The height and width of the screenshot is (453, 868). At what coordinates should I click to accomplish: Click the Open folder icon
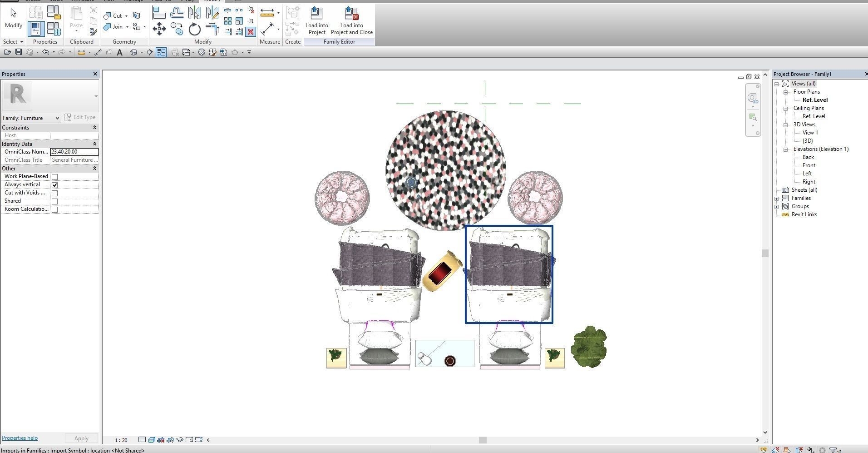click(x=7, y=52)
